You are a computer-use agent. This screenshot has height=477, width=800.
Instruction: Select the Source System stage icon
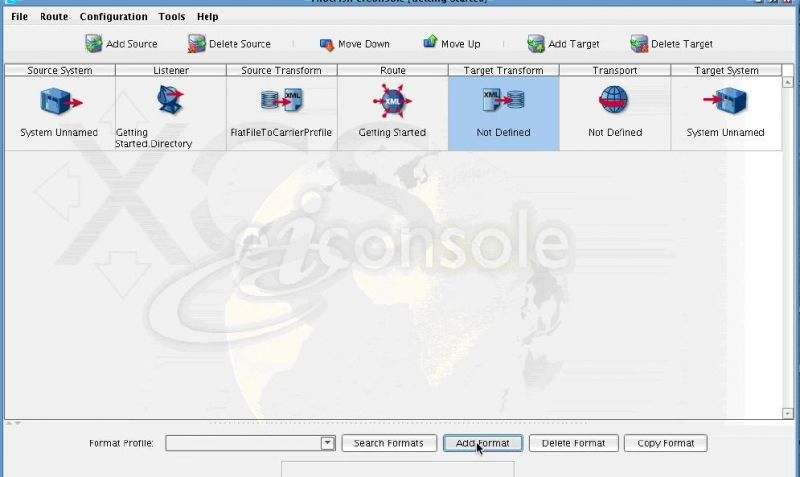(61, 101)
